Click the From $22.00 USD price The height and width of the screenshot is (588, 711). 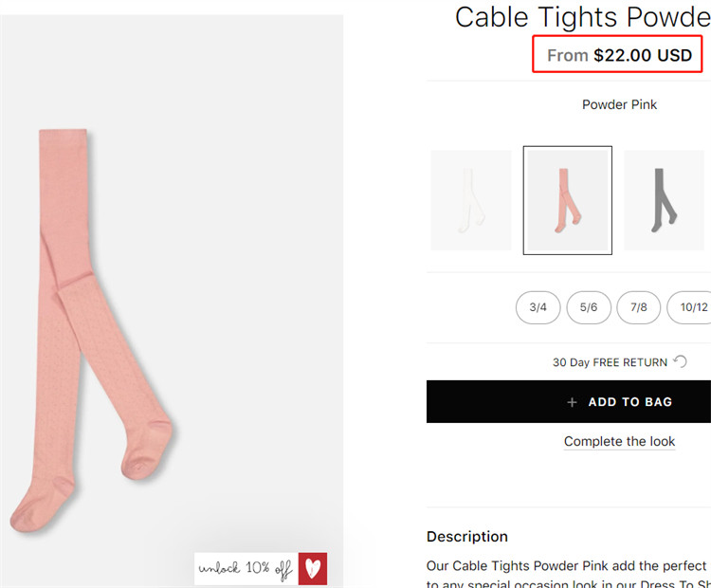click(x=619, y=55)
